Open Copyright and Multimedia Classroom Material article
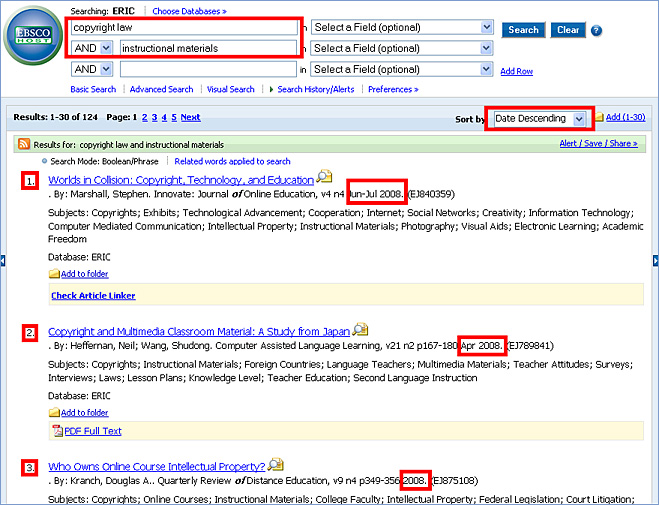Viewport: 659px width, 505px height. click(x=199, y=332)
